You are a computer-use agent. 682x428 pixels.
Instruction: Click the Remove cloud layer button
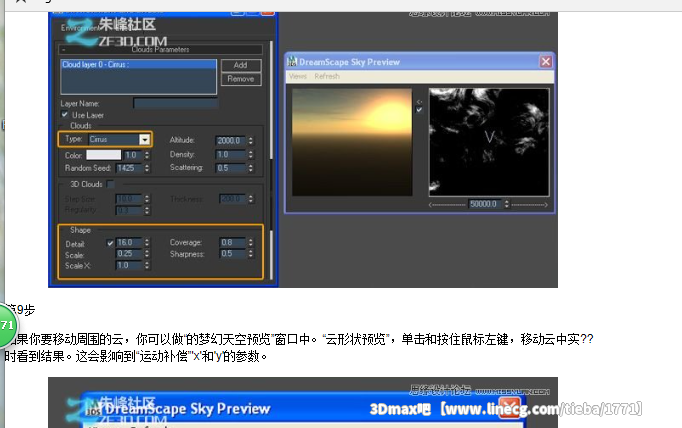[x=241, y=79]
